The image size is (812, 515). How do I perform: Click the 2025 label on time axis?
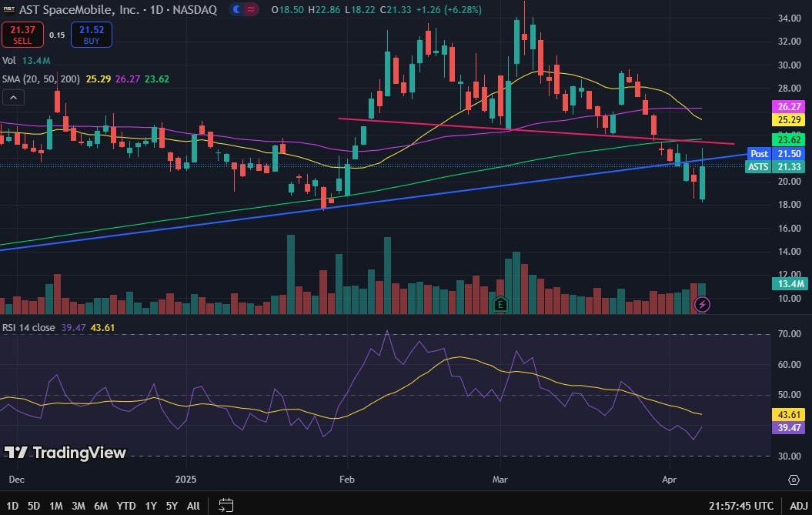coord(186,480)
